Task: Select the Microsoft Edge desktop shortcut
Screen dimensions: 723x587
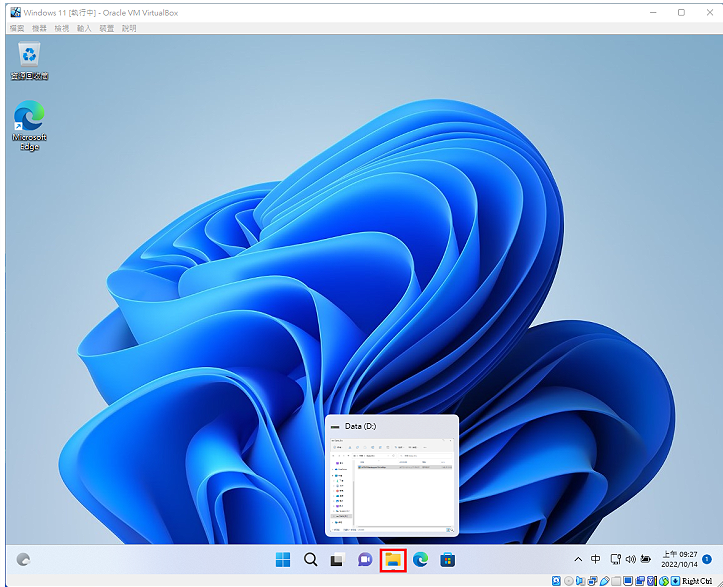Action: pyautogui.click(x=30, y=125)
